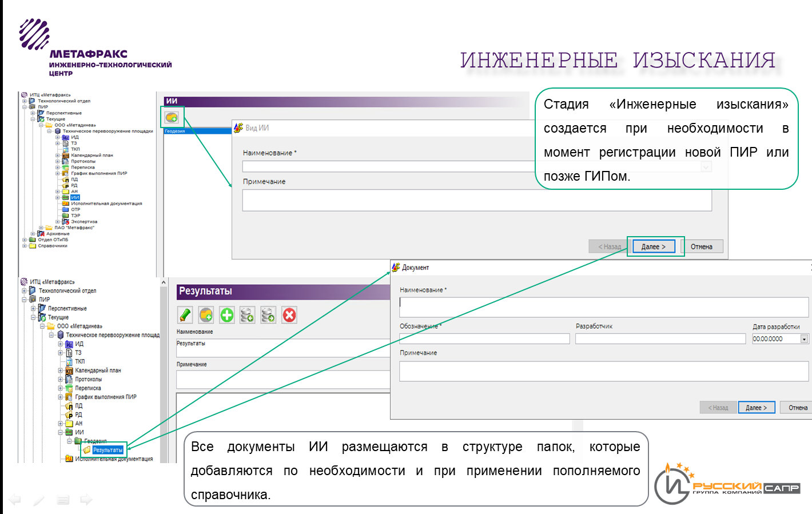Viewport: 812px width, 514px height.
Task: Click Далее button in Вид ИИ dialog
Action: click(654, 246)
